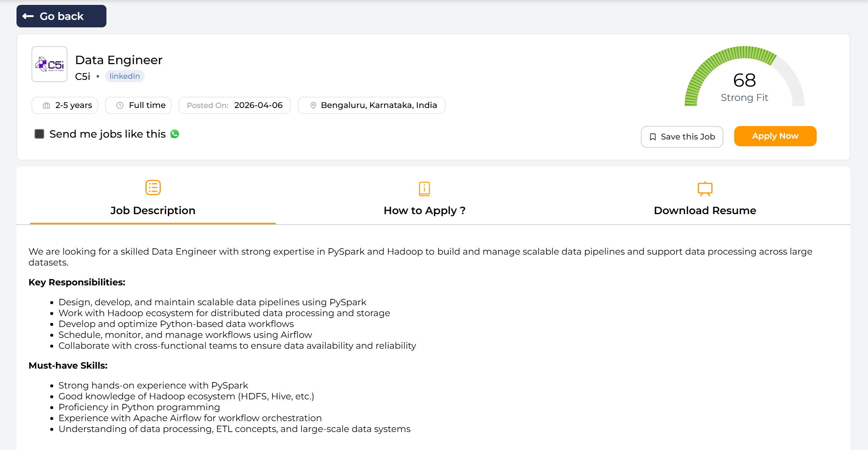This screenshot has height=450, width=868.
Task: Click the Download Resume presentation icon
Action: (705, 189)
